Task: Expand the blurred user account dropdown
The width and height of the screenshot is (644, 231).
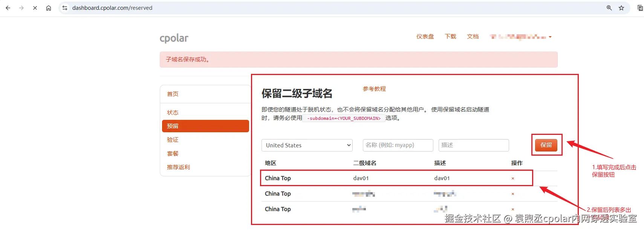Action: tap(520, 37)
